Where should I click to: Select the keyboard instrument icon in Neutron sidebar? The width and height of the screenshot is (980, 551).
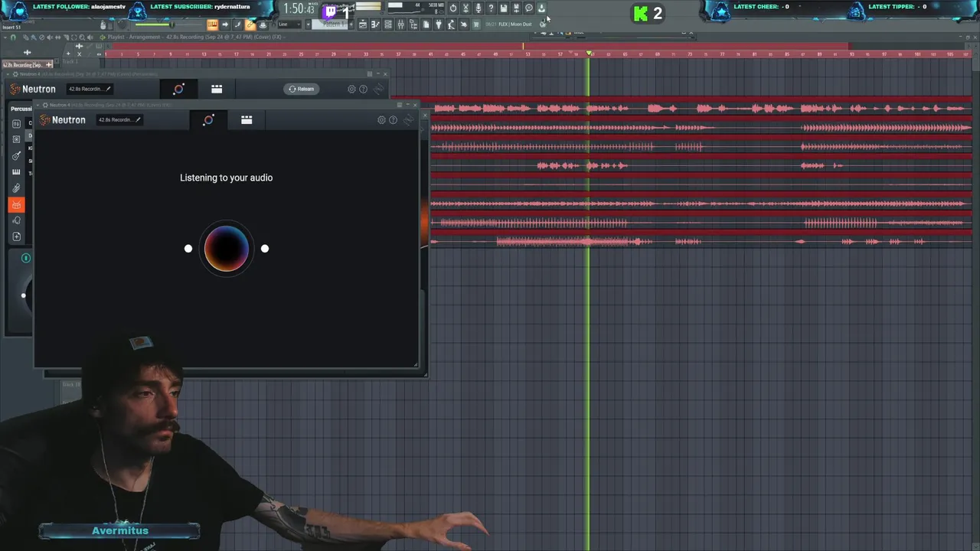point(16,172)
